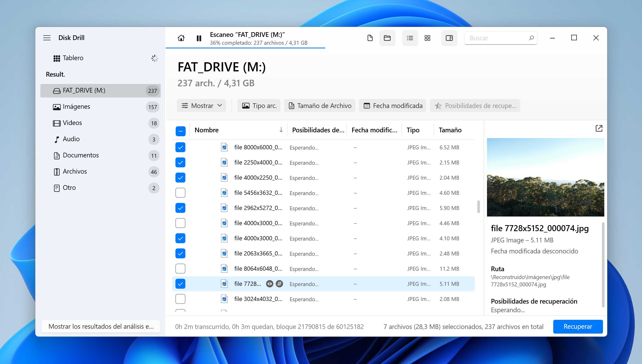This screenshot has width=642, height=364.
Task: Pause the scan in progress
Action: (x=199, y=38)
